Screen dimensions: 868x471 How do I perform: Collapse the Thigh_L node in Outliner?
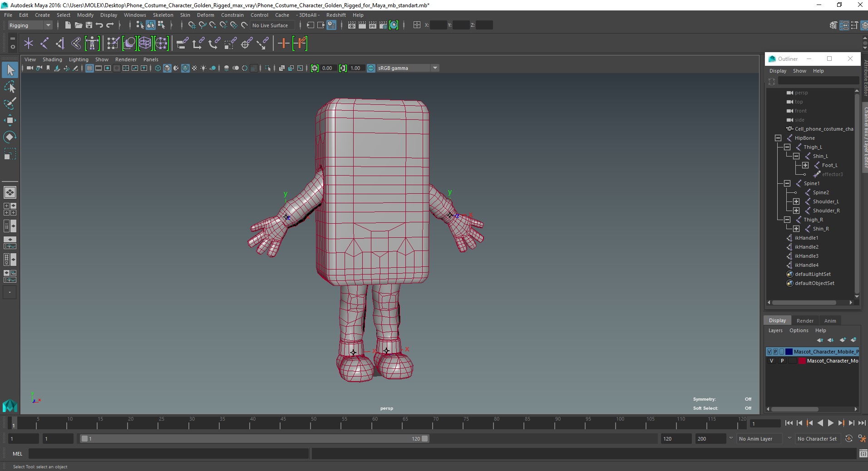[787, 147]
